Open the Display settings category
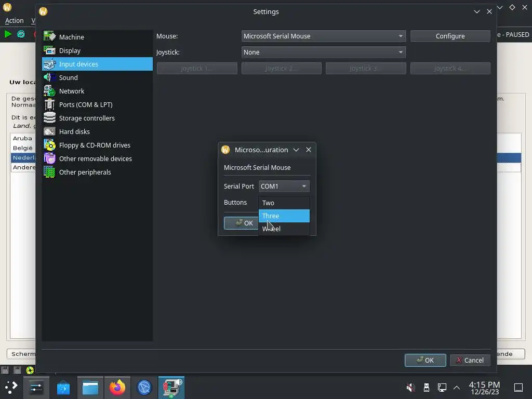Image resolution: width=532 pixels, height=399 pixels. [x=97, y=50]
